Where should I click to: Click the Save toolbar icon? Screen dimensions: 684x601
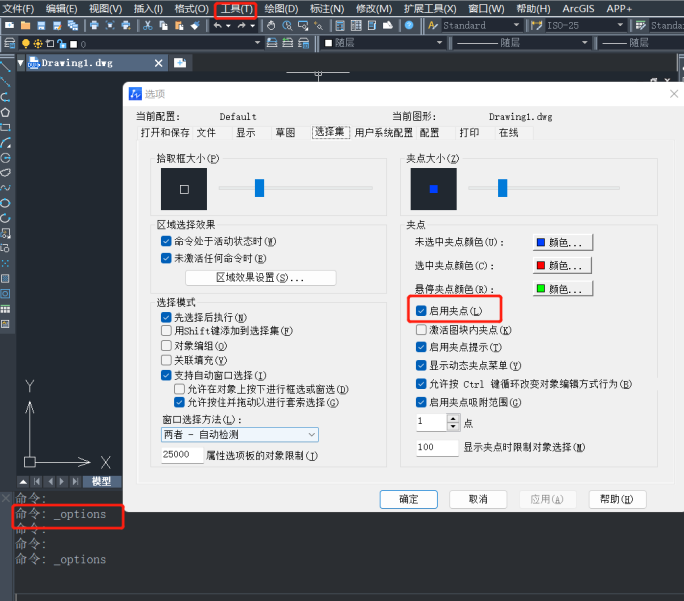tap(41, 25)
